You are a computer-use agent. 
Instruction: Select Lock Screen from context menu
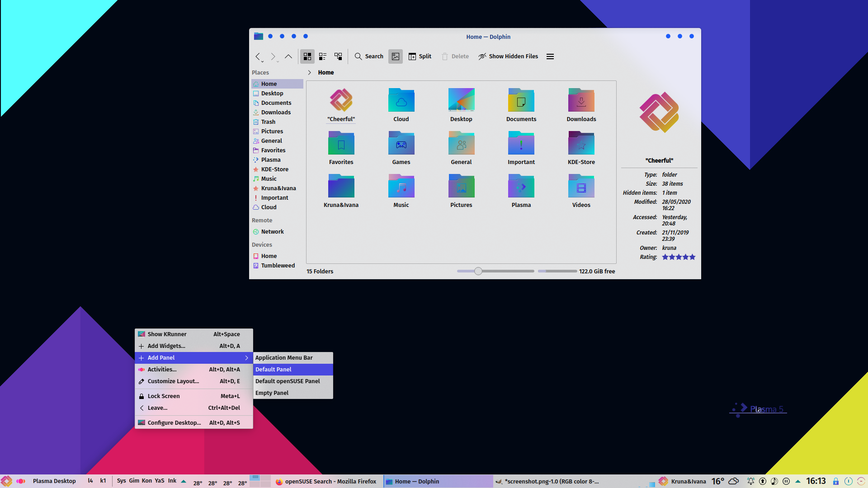tap(194, 396)
